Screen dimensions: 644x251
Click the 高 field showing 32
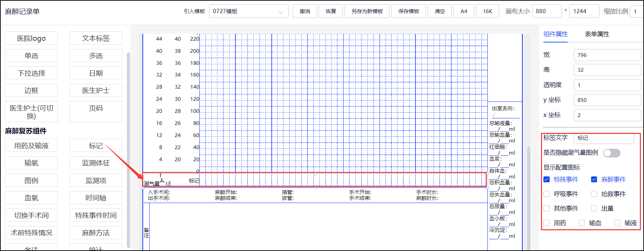tap(607, 70)
